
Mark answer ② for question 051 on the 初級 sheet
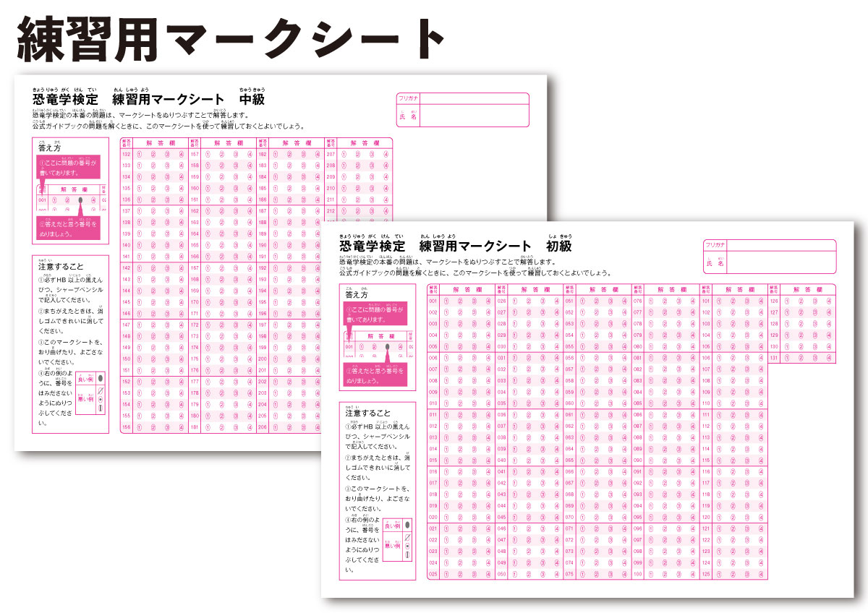[x=596, y=300]
